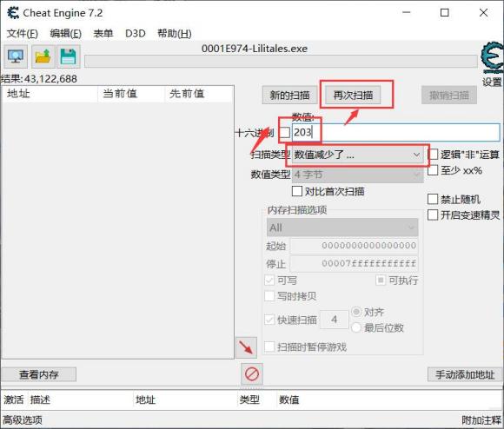Toggle the 快速扫描 checkbox
The height and width of the screenshot is (429, 504).
[x=269, y=320]
